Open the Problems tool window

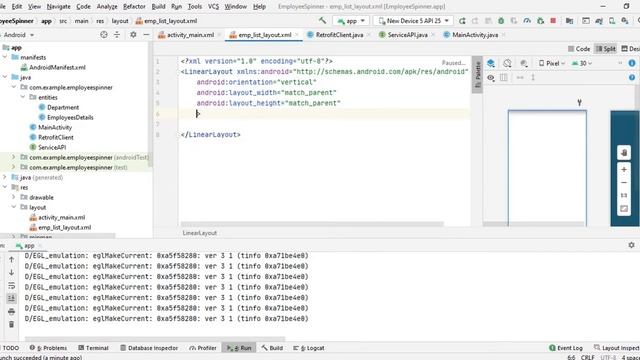tap(48, 348)
